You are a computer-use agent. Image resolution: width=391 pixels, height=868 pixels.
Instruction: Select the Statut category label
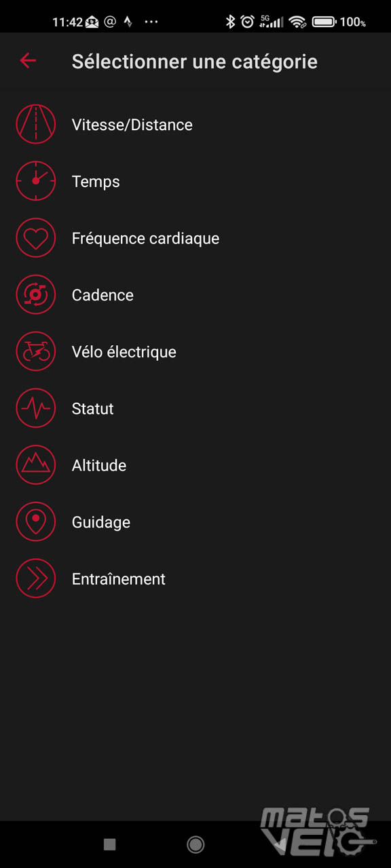click(93, 409)
